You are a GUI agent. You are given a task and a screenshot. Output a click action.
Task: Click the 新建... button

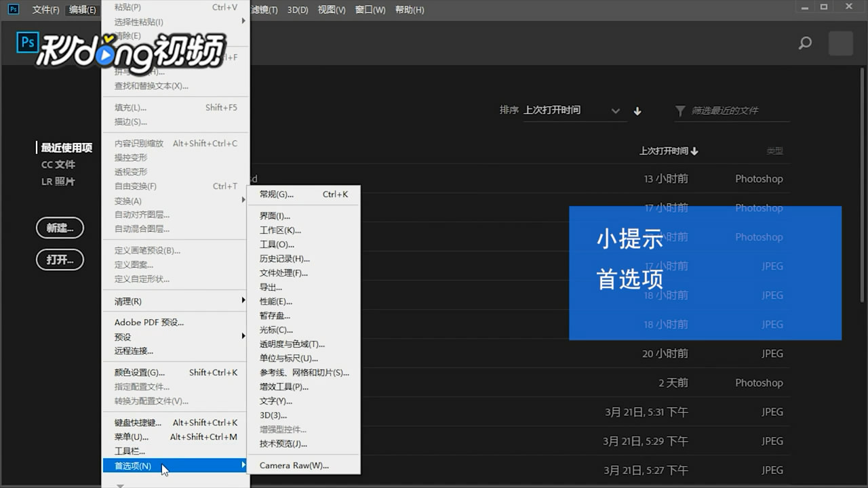tap(60, 228)
